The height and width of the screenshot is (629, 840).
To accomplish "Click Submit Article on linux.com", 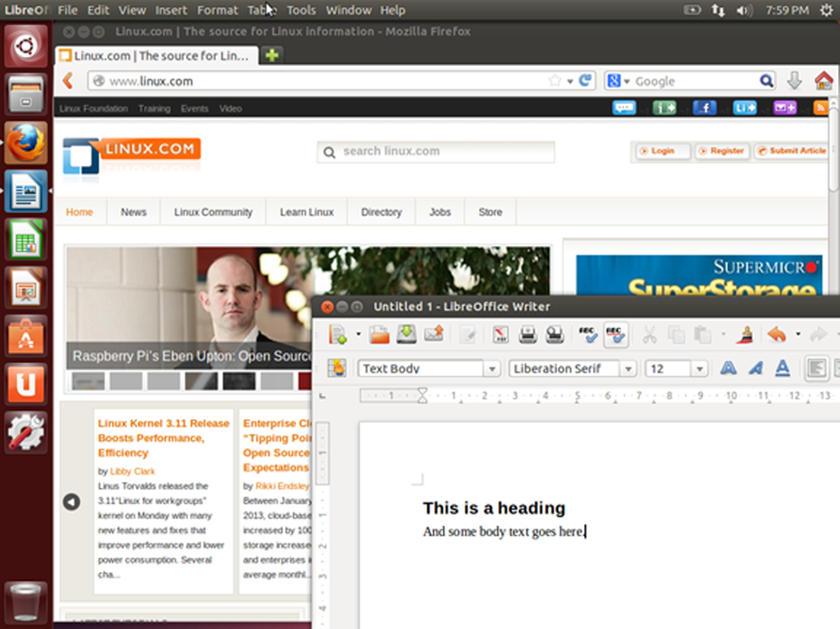I will [792, 151].
